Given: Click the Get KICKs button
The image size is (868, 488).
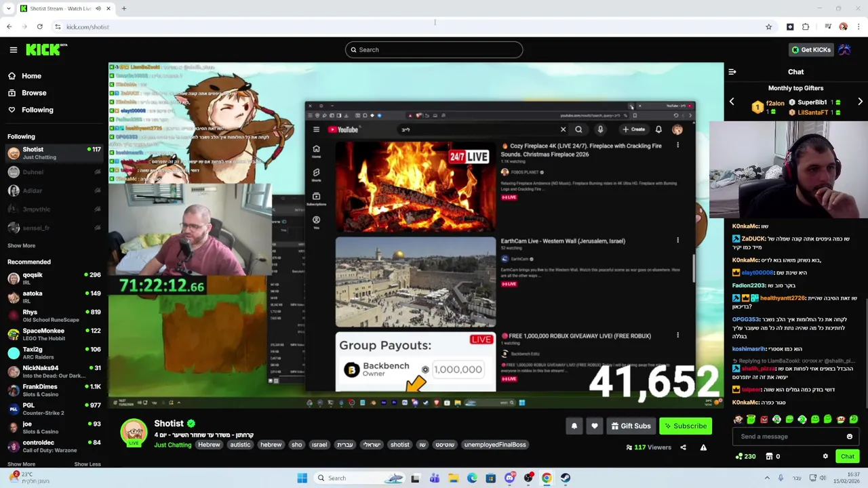Looking at the screenshot, I should point(811,49).
